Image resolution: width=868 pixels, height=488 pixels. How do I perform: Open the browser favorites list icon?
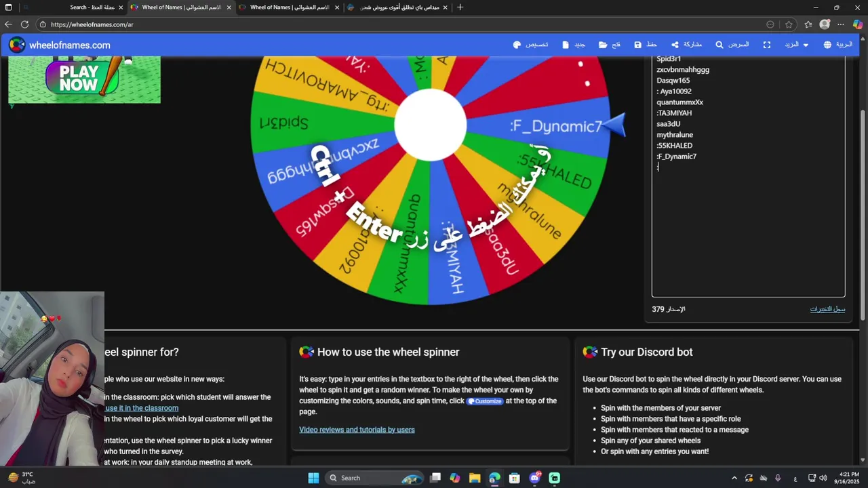(x=808, y=24)
